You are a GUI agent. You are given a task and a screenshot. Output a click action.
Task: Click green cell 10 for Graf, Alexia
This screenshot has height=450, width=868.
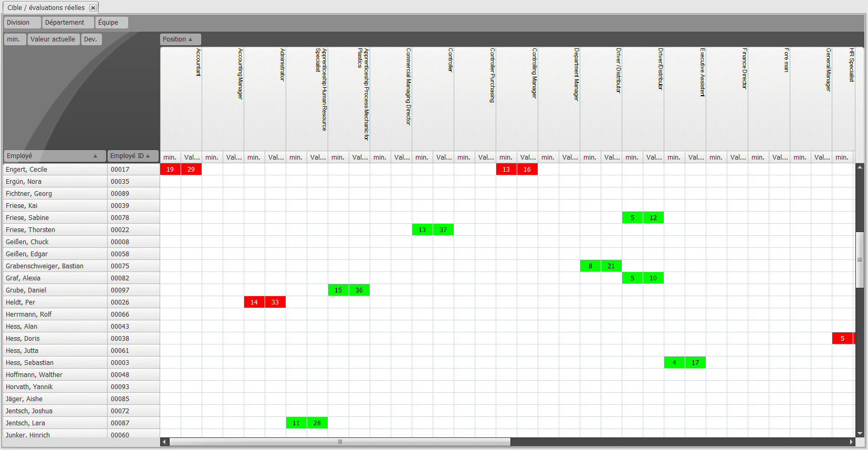coord(653,278)
